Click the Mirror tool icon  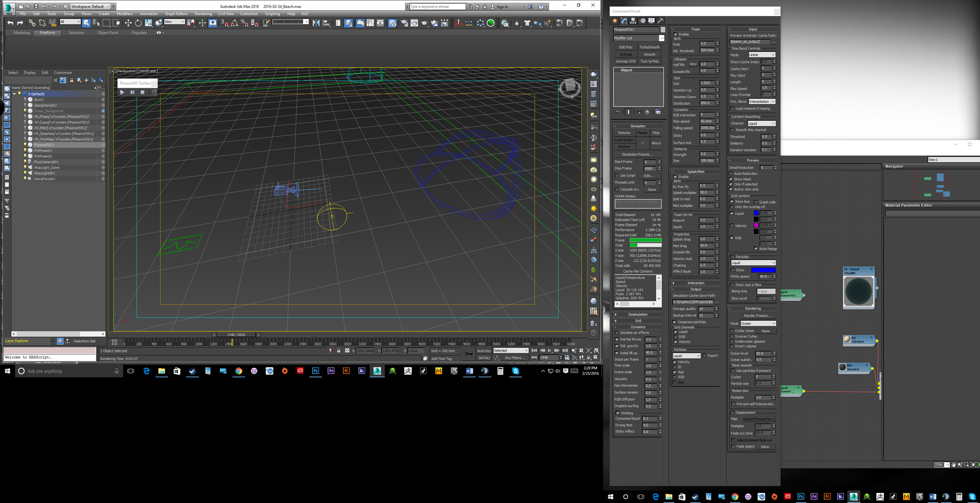point(317,23)
